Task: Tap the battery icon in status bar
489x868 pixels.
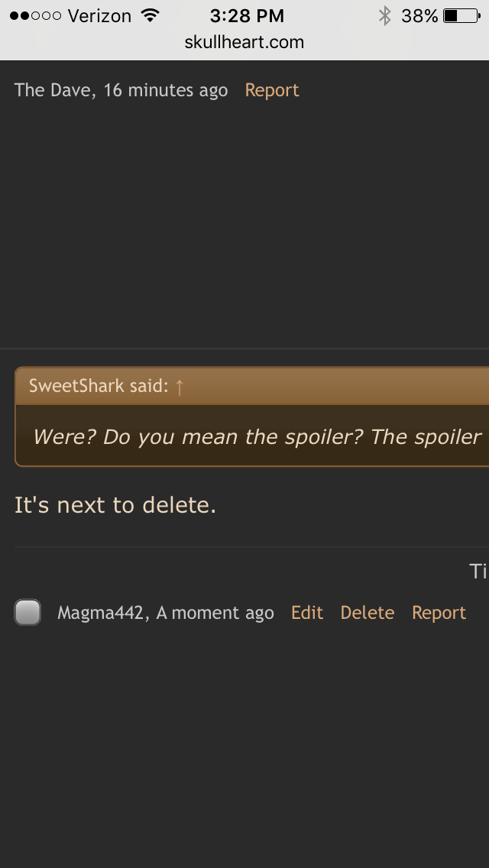Action: pyautogui.click(x=460, y=15)
